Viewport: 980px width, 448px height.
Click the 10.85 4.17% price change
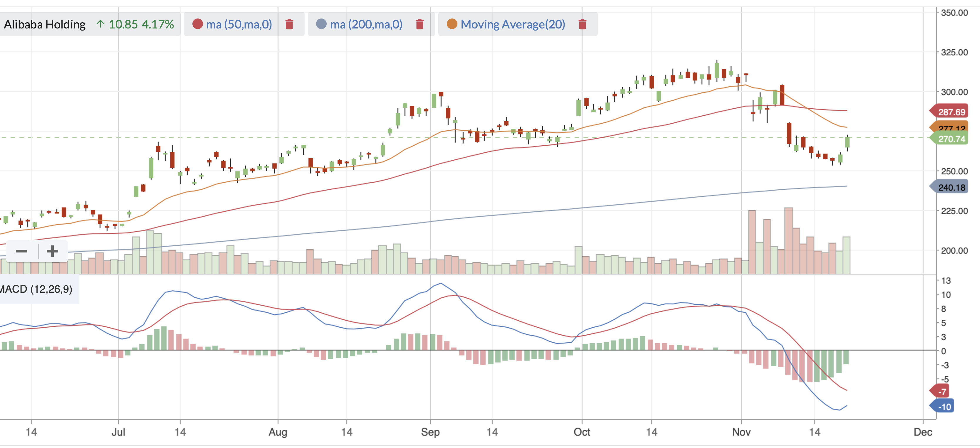135,24
